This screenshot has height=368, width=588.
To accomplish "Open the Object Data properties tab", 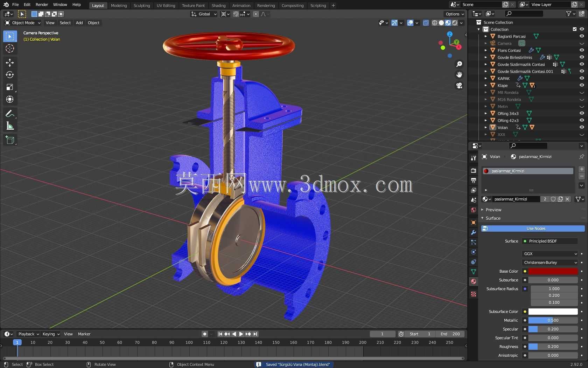I will tap(474, 272).
